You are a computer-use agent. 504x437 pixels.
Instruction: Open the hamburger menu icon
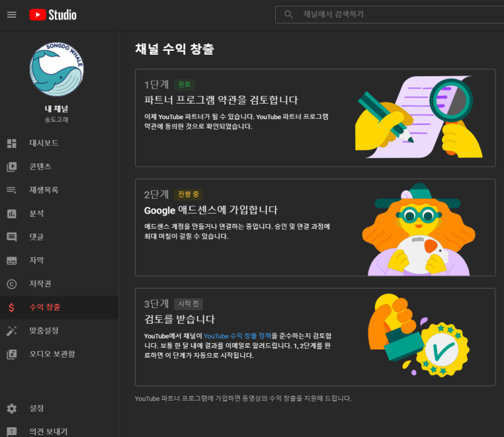point(12,15)
